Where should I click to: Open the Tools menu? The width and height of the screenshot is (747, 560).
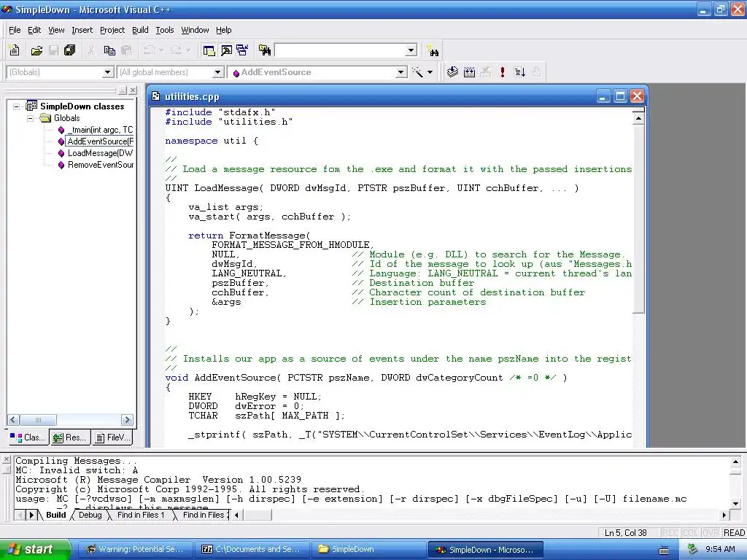coord(165,30)
